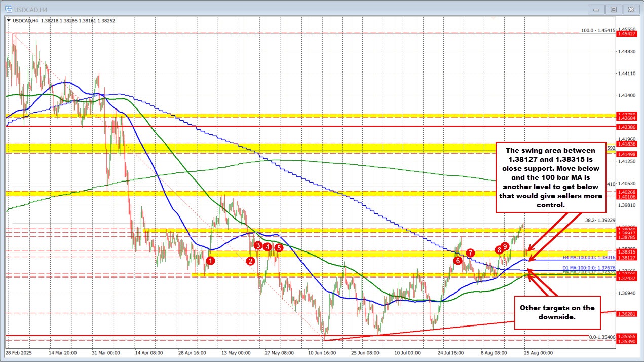The width and height of the screenshot is (644, 362).
Task: Click the 1.43400 price scale value
Action: tap(627, 95)
